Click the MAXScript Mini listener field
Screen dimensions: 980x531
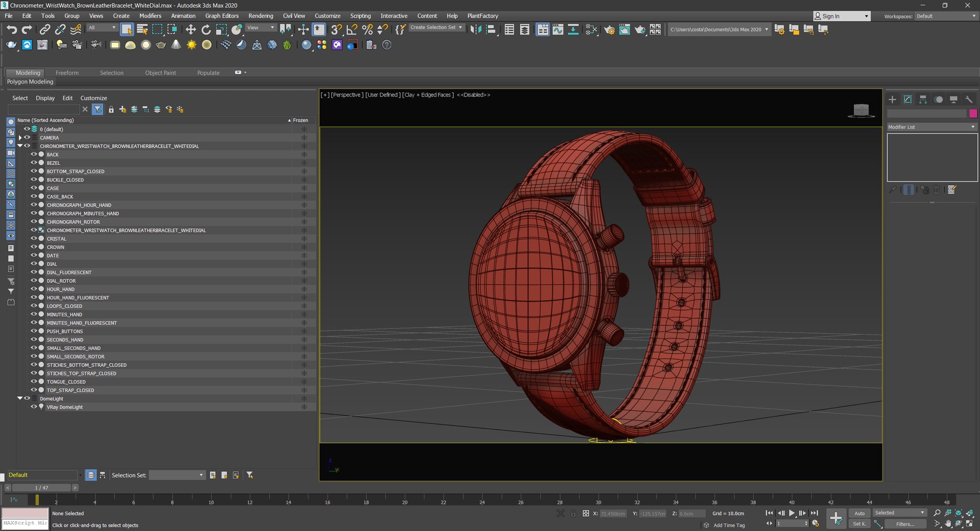(25, 523)
